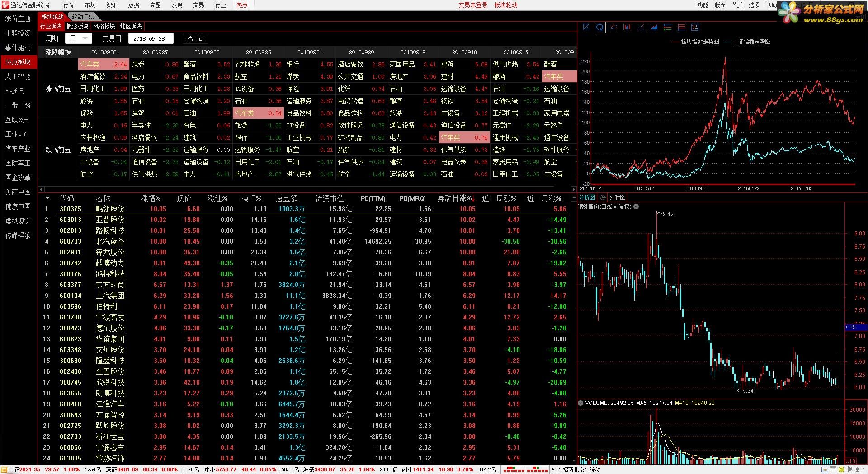
Task: Open the VOLUME indicator dropdown arrow
Action: (580, 403)
